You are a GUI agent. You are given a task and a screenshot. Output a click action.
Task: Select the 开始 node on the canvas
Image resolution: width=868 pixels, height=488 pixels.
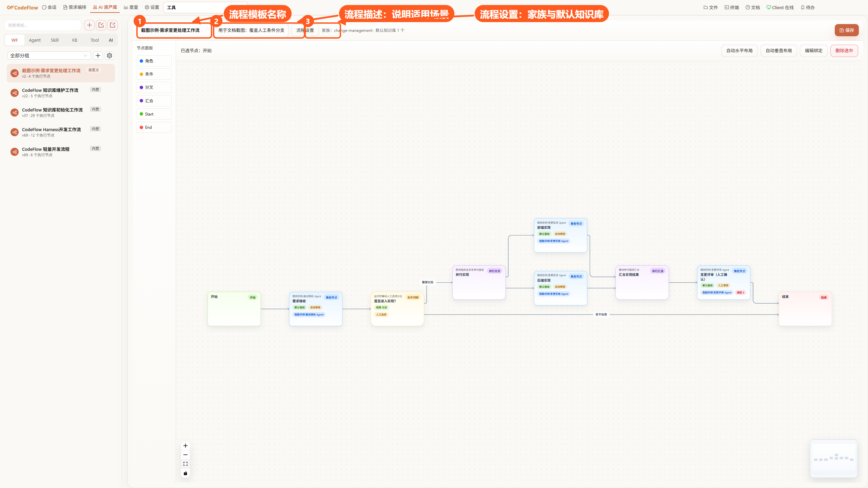[x=234, y=309]
